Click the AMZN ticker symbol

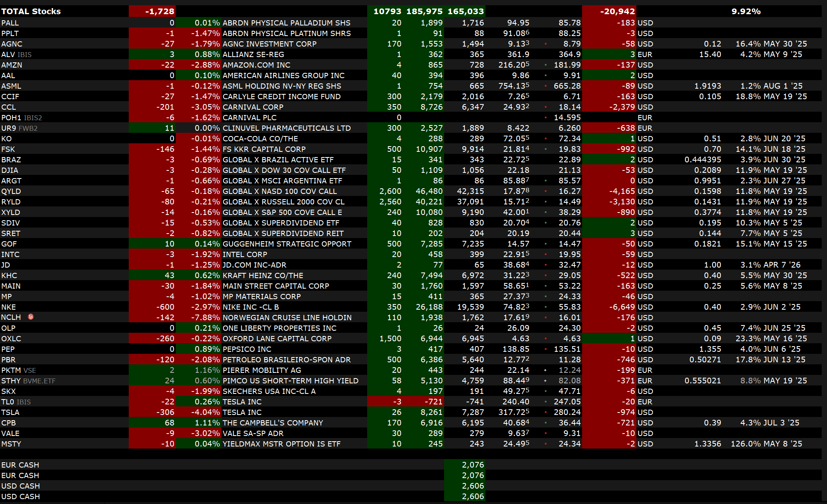click(12, 65)
